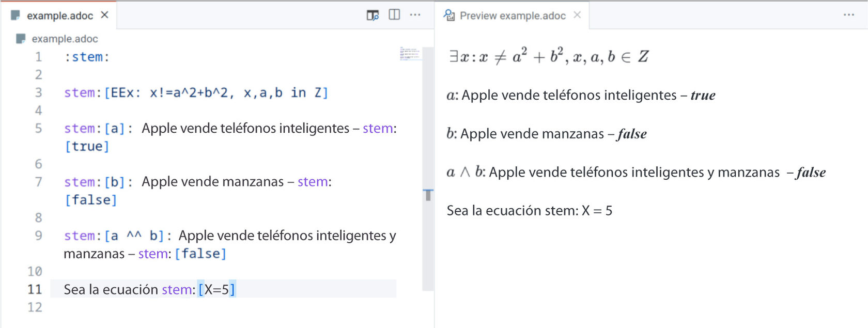
Task: Place cursor in the highlighted stem:[X=5] expression
Action: pos(217,289)
